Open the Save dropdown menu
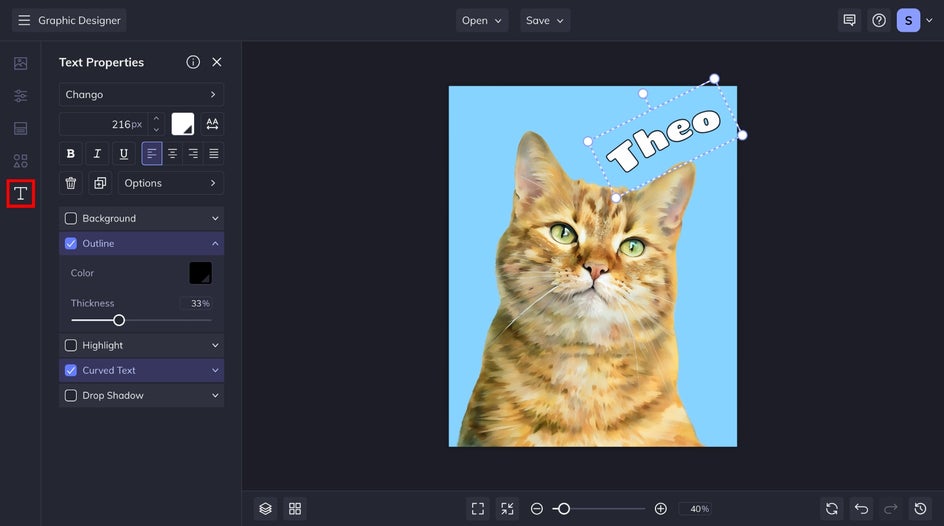The height and width of the screenshot is (526, 944). 545,20
